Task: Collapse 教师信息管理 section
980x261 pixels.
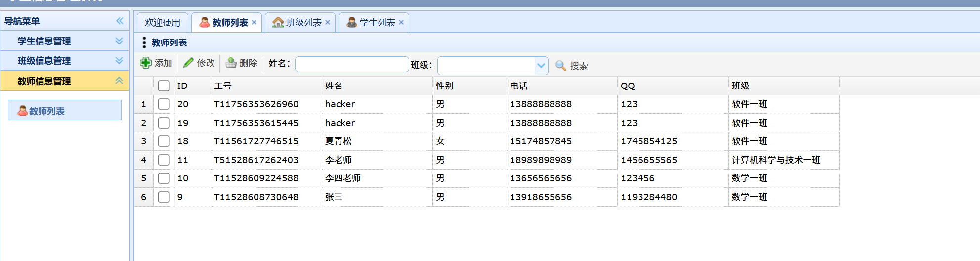Action: [x=119, y=81]
